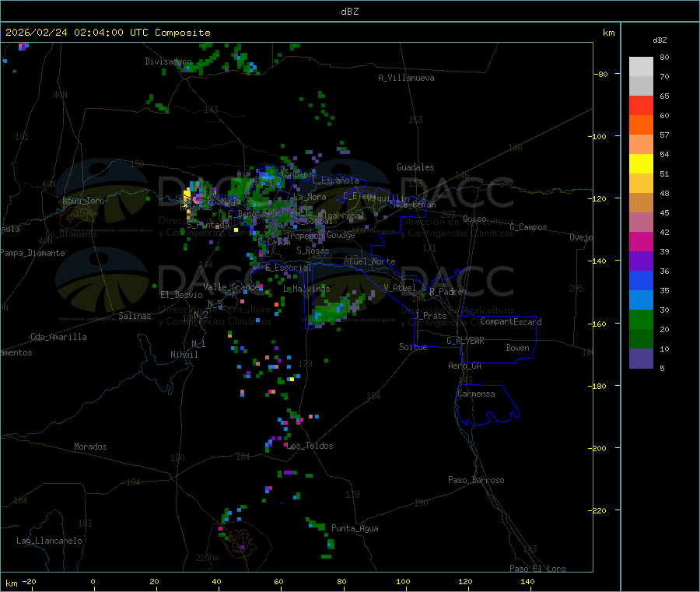The width and height of the screenshot is (700, 592).
Task: Click the Salinas map label
Action: pyautogui.click(x=135, y=316)
